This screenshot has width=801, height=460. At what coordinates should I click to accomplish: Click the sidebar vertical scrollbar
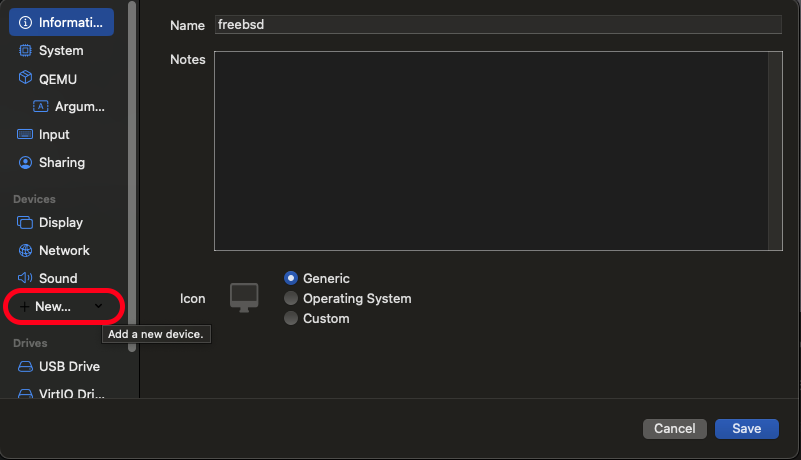(132, 176)
